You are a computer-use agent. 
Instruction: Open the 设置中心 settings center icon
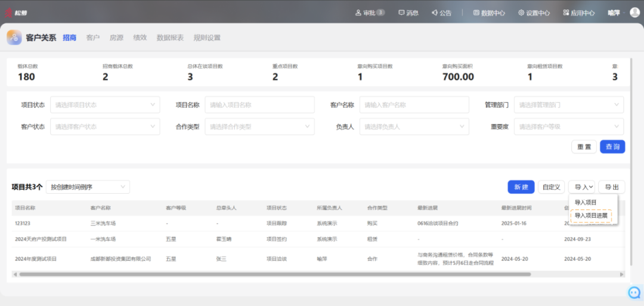(x=521, y=13)
